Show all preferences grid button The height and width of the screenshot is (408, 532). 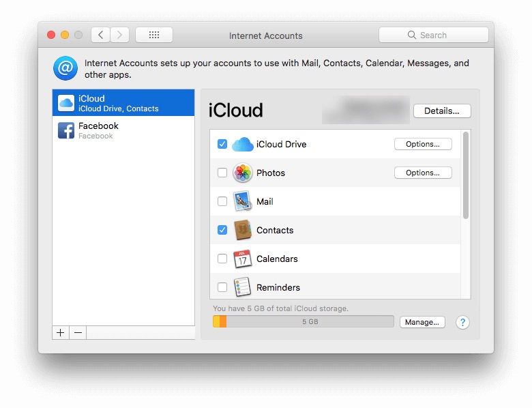tap(154, 35)
